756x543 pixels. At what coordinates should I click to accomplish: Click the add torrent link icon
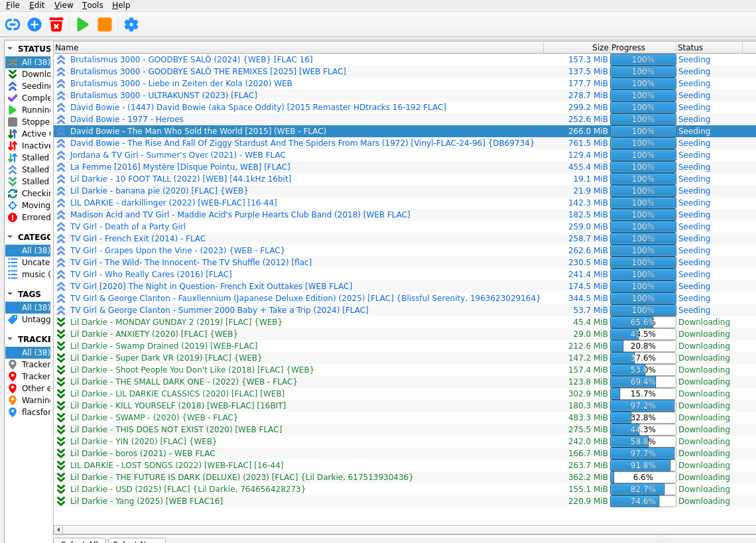click(13, 25)
